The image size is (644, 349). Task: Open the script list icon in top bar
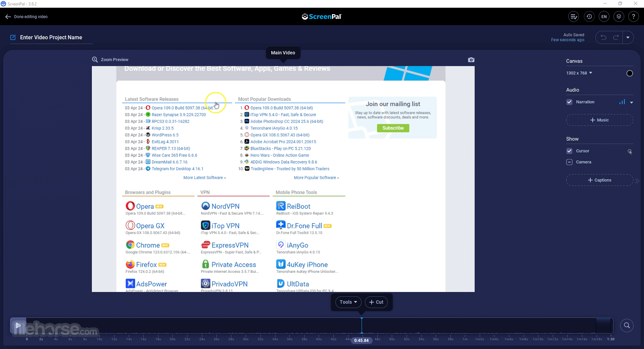click(574, 17)
